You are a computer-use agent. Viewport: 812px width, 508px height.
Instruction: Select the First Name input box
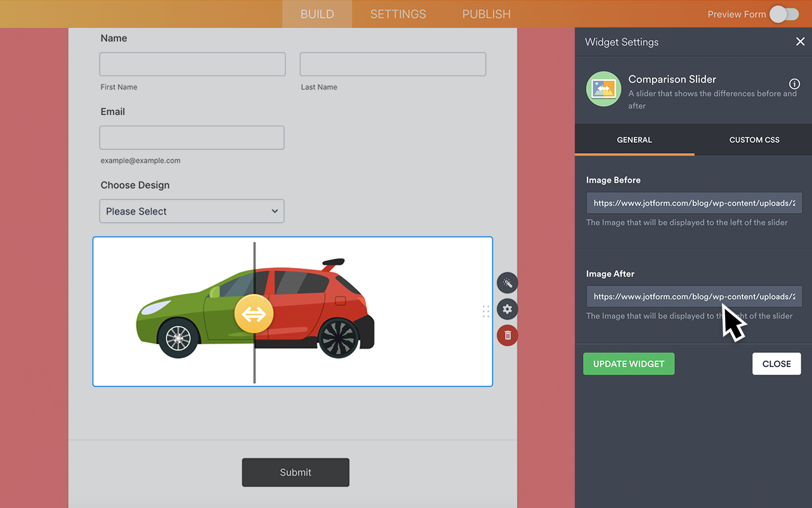192,63
